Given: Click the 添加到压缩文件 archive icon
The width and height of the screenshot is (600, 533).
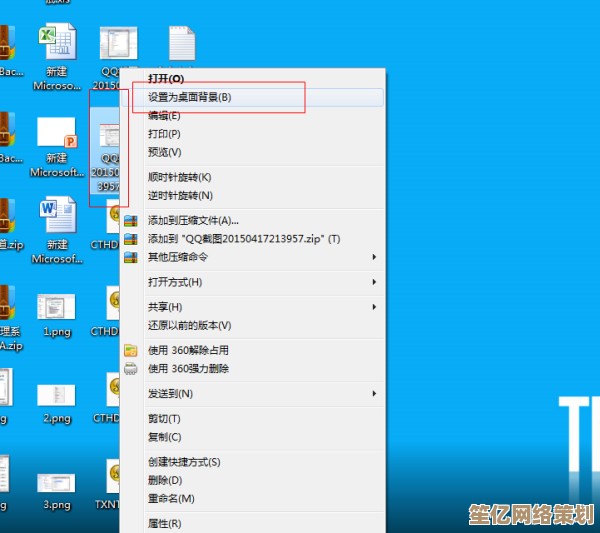Looking at the screenshot, I should [130, 220].
